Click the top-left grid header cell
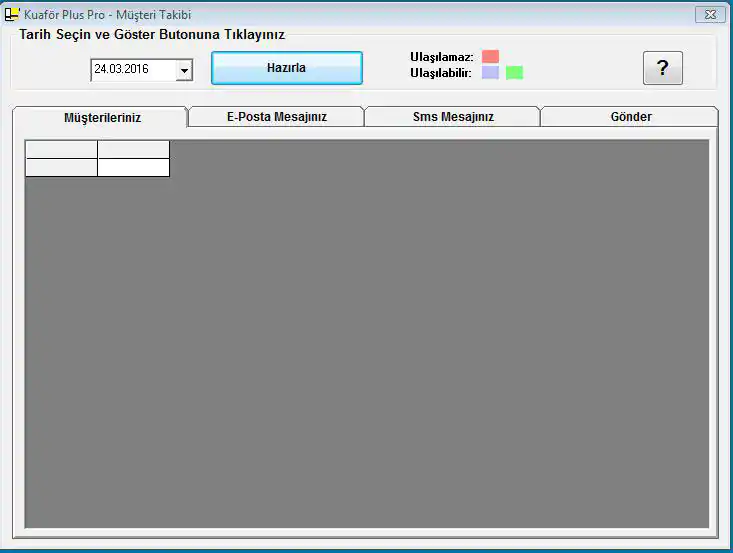The width and height of the screenshot is (733, 553). (x=61, y=149)
